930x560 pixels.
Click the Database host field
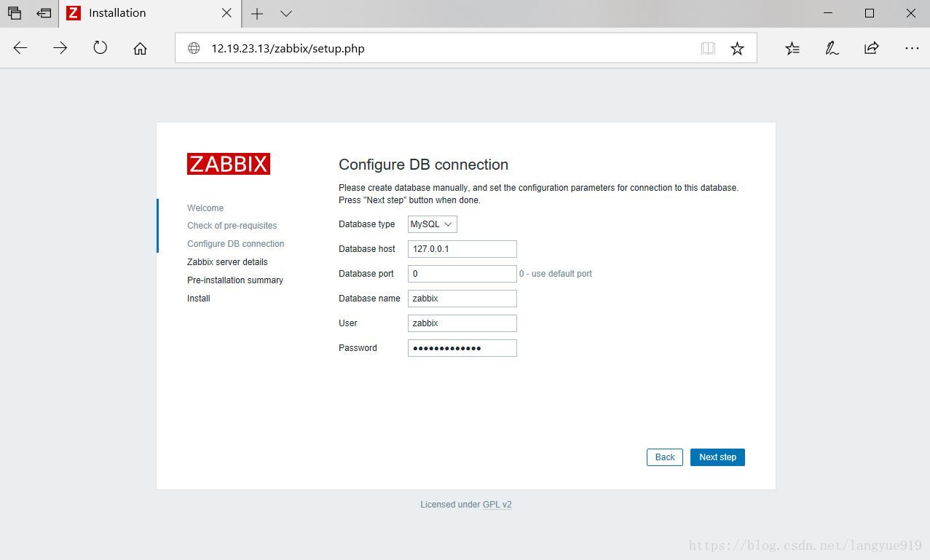click(x=462, y=249)
